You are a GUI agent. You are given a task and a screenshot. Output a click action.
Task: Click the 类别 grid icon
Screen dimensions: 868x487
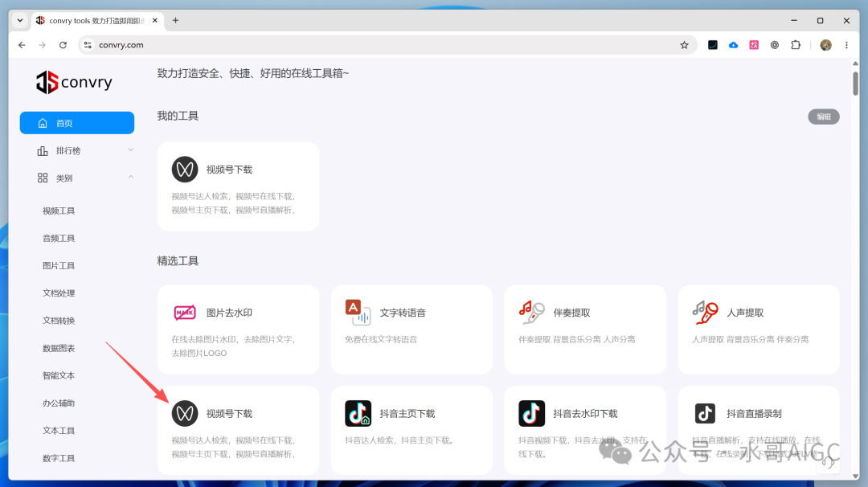(x=43, y=178)
